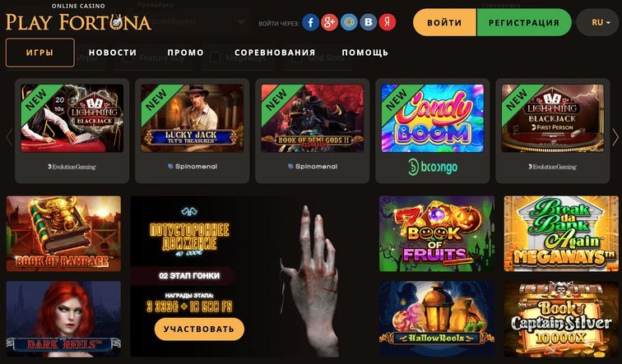The image size is (622, 364).
Task: Show previous games with left carousel arrow
Action: [10, 137]
